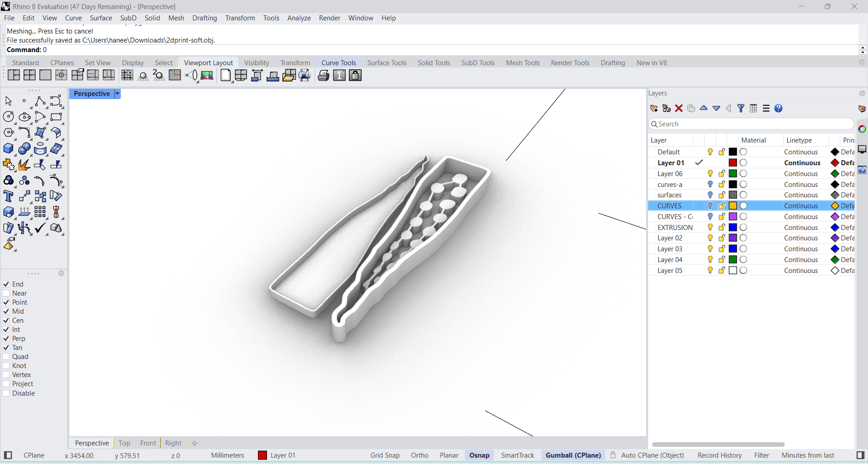Hide the EXTRUSION layer via lightbulb
This screenshot has height=464, width=868.
click(710, 227)
